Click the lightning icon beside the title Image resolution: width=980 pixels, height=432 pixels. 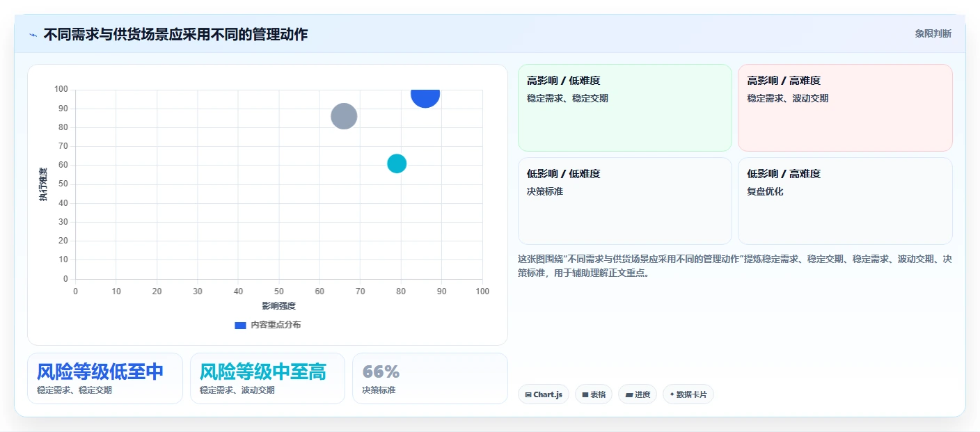point(33,34)
